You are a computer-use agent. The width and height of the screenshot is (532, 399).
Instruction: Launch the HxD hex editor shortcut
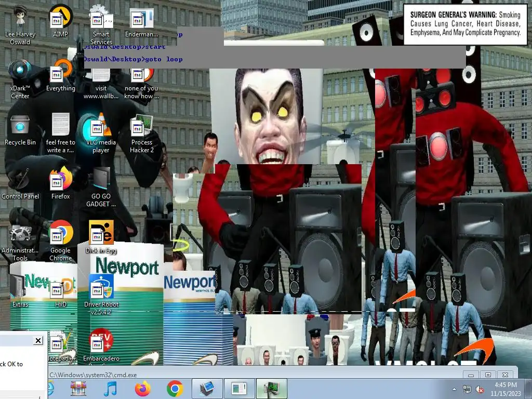[x=60, y=292]
